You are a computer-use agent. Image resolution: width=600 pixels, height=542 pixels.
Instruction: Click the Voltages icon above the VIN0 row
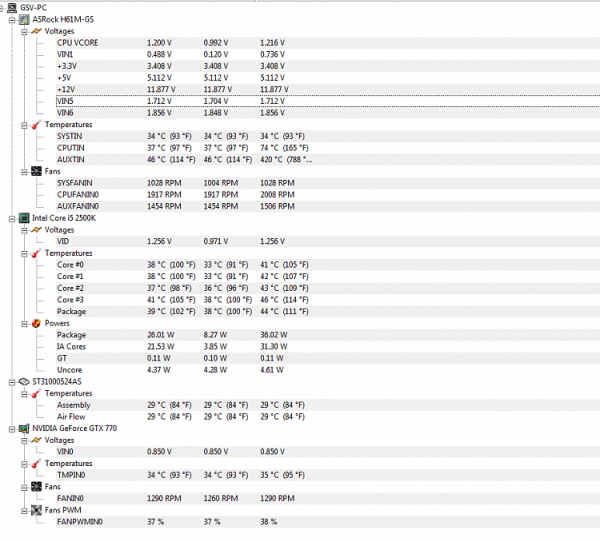[x=36, y=440]
